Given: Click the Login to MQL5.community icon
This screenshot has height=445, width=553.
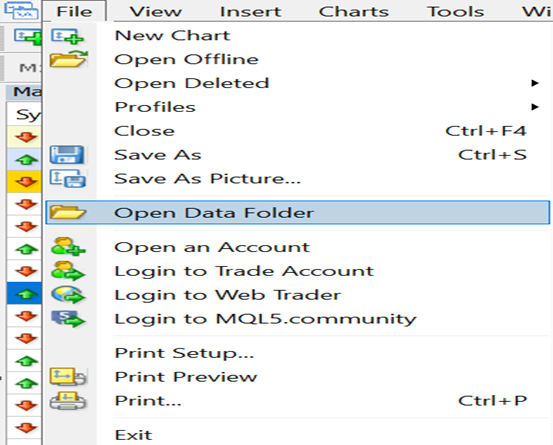Looking at the screenshot, I should pyautogui.click(x=68, y=319).
